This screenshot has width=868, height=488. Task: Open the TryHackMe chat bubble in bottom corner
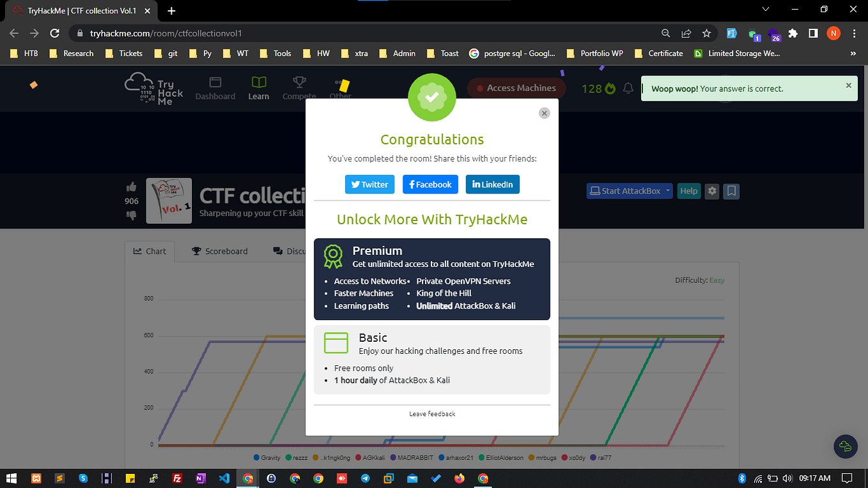845,447
